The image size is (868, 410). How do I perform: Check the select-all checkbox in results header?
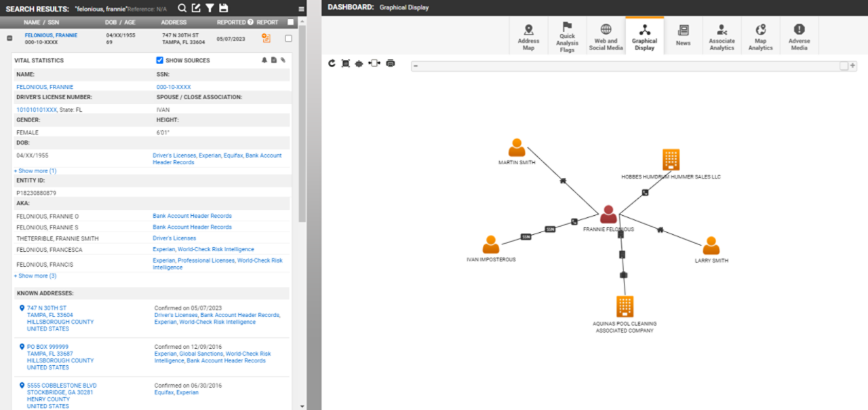click(x=290, y=22)
